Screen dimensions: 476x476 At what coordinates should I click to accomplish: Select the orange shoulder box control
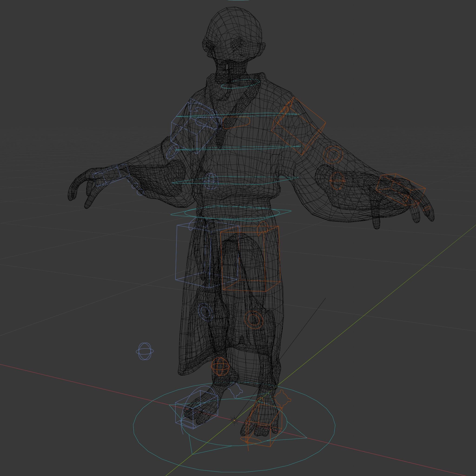tap(299, 126)
